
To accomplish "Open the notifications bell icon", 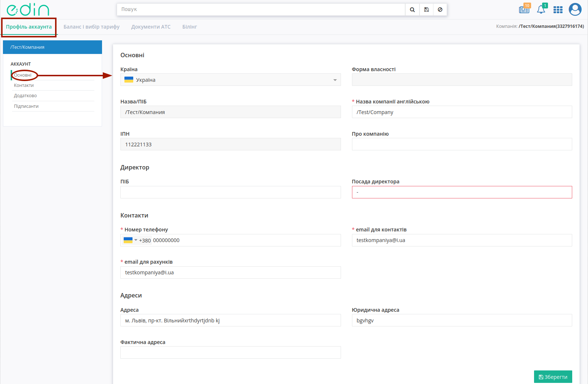I will coord(541,9).
